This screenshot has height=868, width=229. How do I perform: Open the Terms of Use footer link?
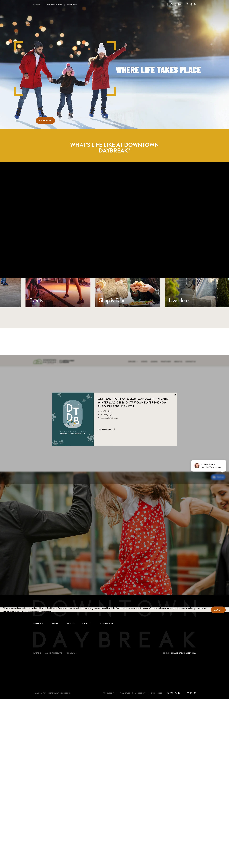point(125,693)
